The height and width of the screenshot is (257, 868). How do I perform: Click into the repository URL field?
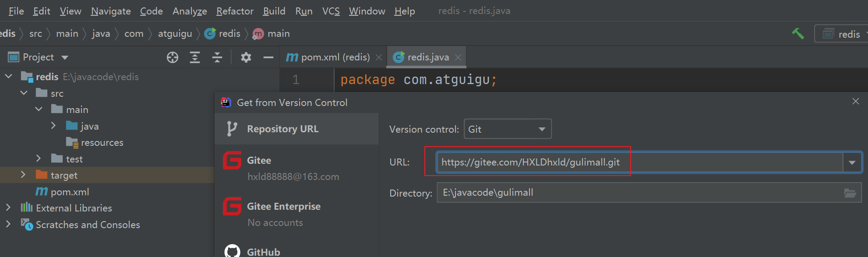point(640,162)
